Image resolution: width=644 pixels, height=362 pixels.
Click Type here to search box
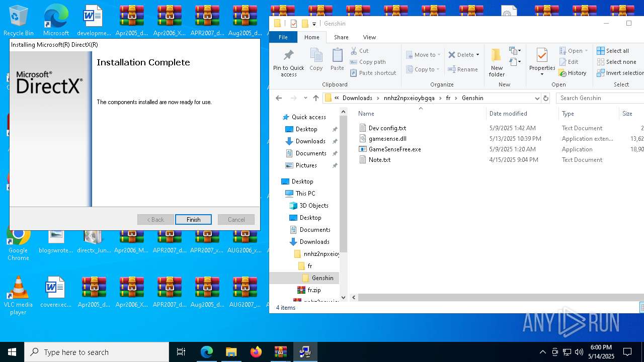(97, 352)
